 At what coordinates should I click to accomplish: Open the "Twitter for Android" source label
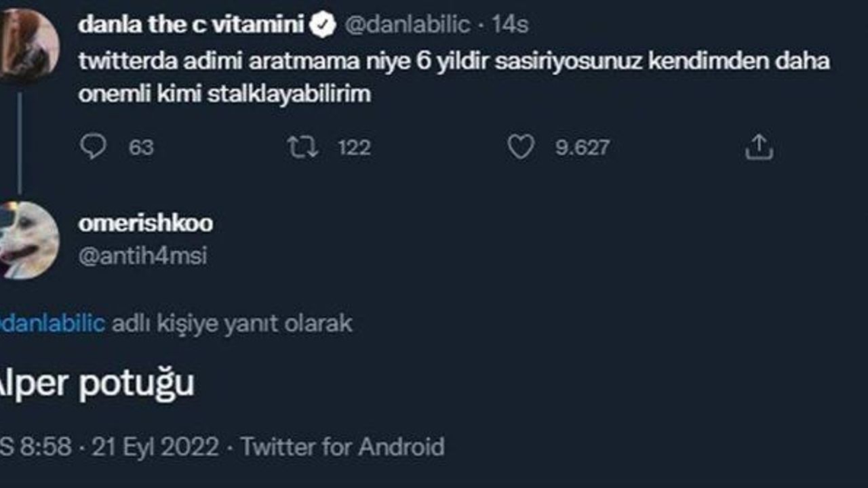[x=342, y=447]
